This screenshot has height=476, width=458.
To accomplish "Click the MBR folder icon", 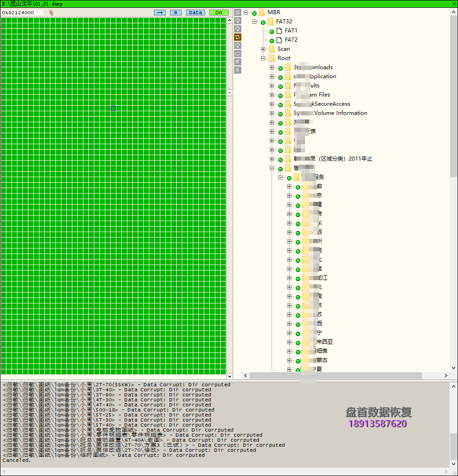I will [262, 12].
